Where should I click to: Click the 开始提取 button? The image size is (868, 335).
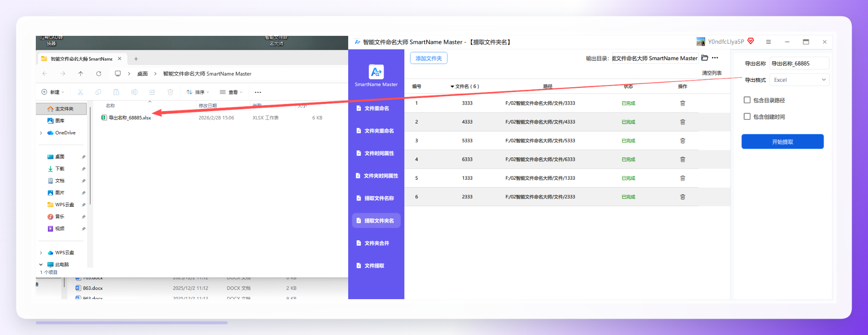[783, 142]
